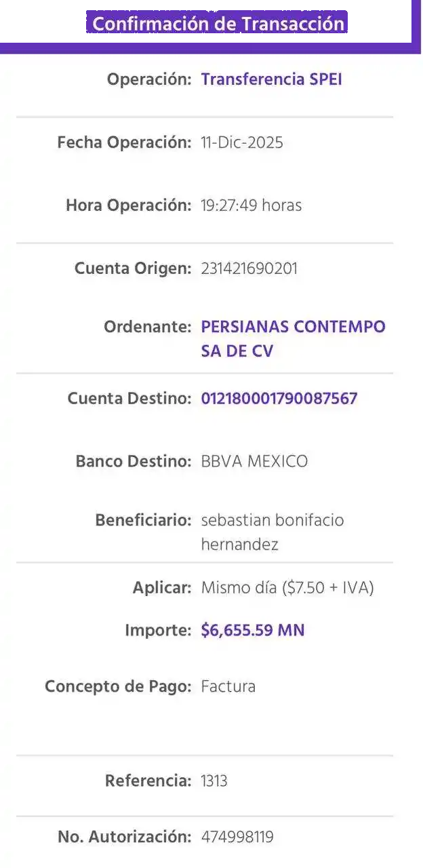Click destination account 012180001790087567

(279, 398)
